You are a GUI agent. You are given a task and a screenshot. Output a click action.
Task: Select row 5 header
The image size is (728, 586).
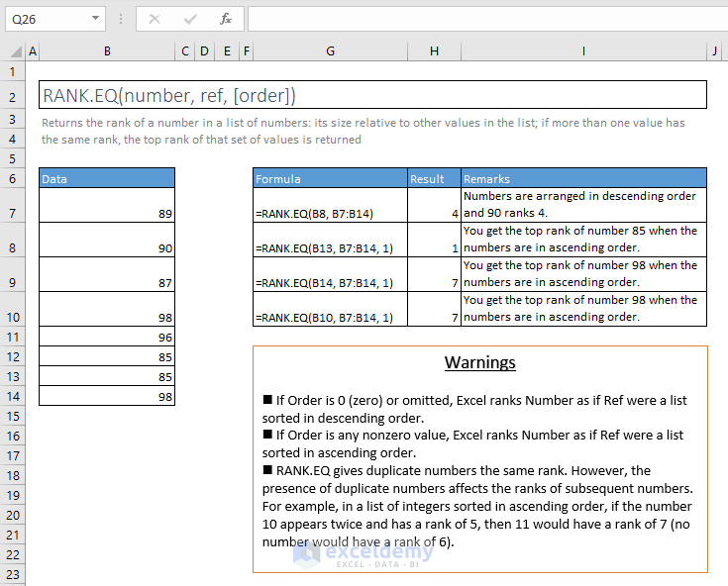(x=13, y=158)
